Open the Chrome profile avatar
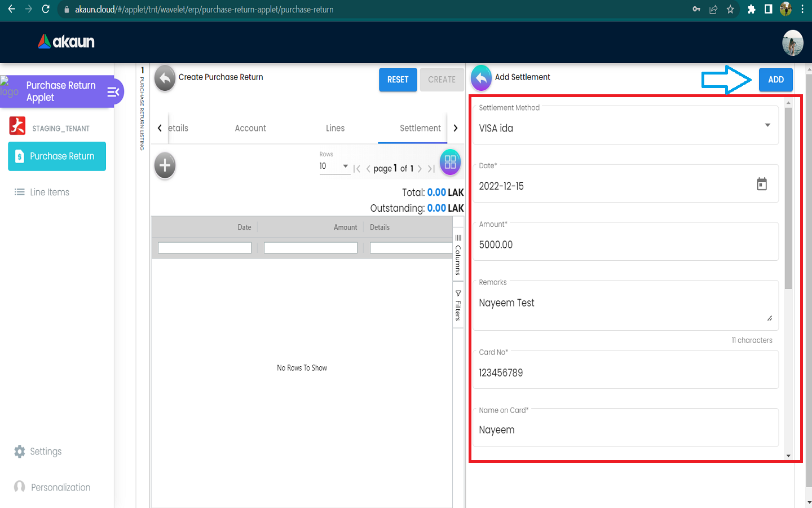This screenshot has height=508, width=812. [x=785, y=9]
